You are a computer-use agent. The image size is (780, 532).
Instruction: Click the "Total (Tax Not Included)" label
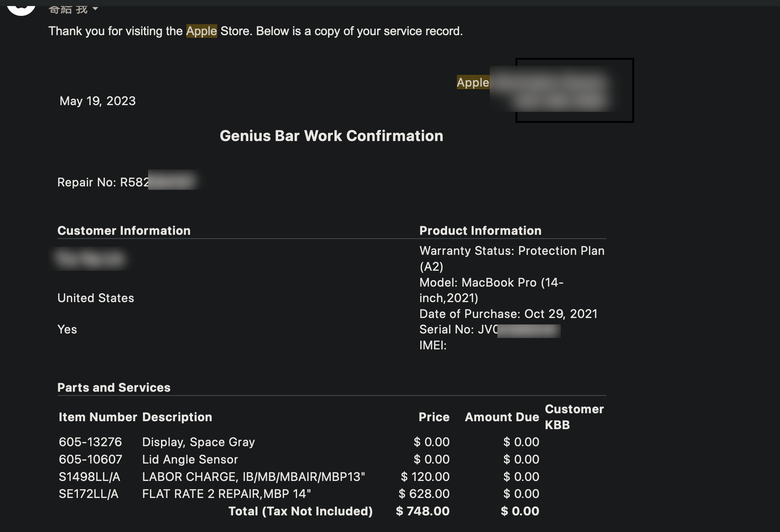[300, 511]
